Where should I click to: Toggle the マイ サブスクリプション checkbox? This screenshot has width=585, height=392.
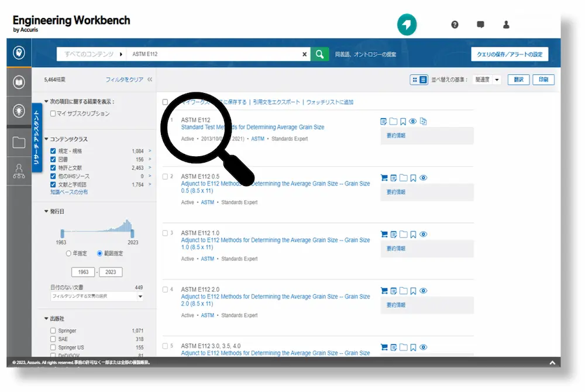(53, 114)
